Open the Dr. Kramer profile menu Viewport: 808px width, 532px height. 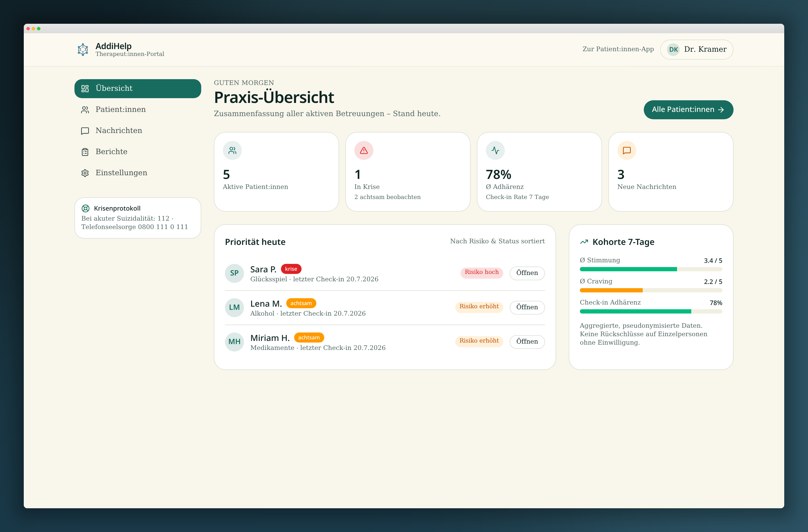[x=696, y=50]
